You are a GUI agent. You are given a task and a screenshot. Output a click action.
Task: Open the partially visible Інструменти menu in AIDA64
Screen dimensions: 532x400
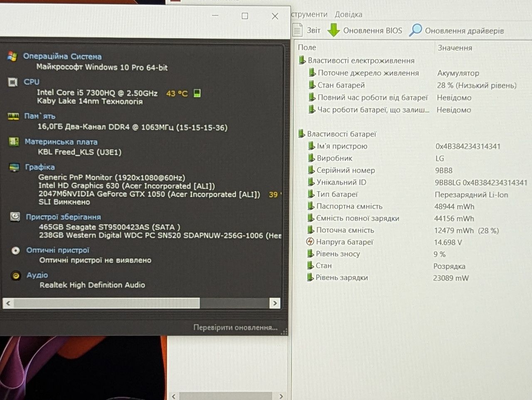point(309,15)
